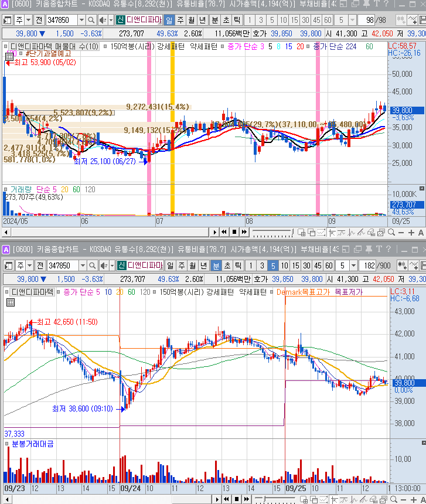
Task: Click data grid icon in upper chart area
Action: tap(9, 57)
